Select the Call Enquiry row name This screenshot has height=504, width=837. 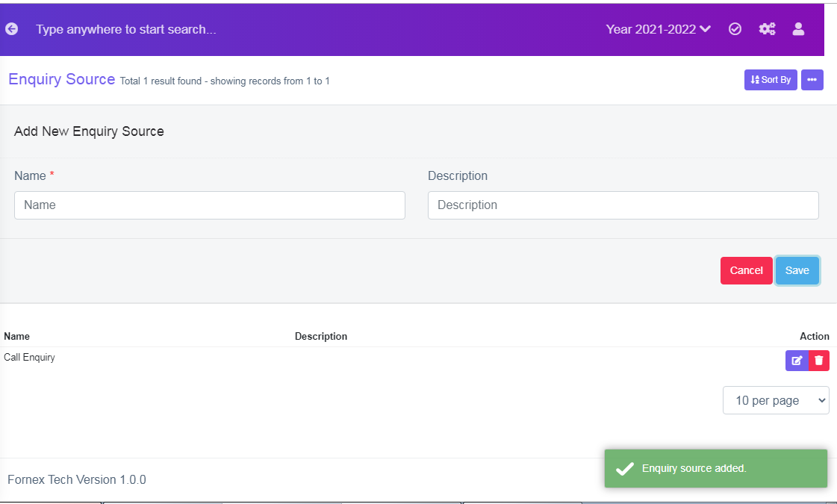(x=29, y=357)
